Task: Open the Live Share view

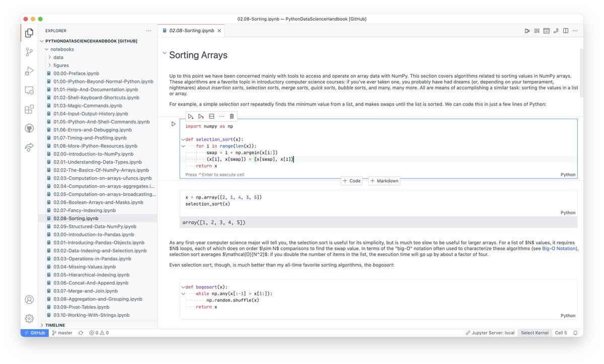Action: (29, 147)
